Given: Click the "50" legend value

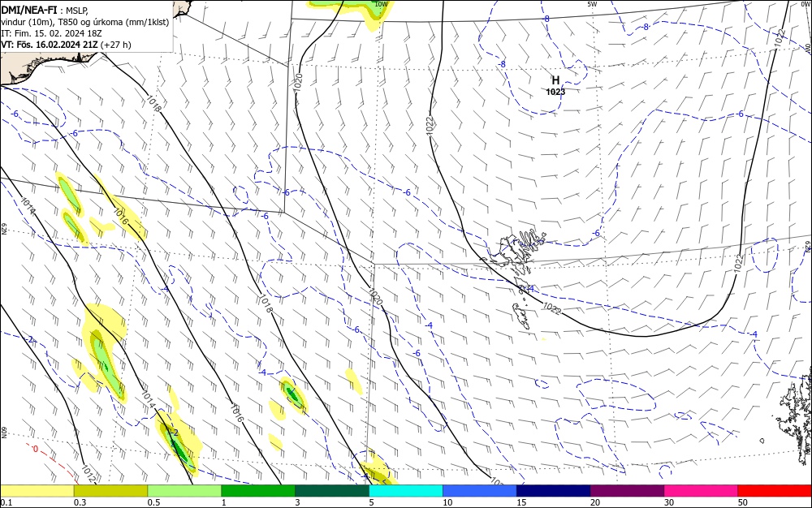Looking at the screenshot, I should 743,502.
